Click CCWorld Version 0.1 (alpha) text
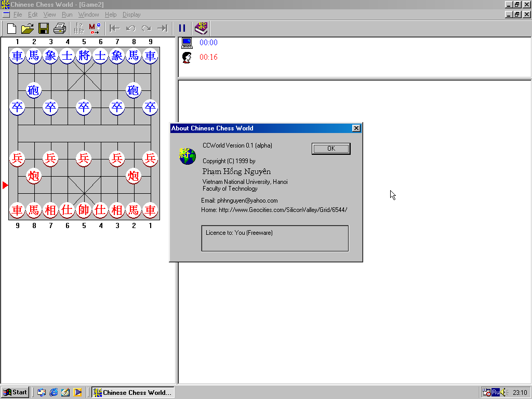The image size is (532, 399). coord(237,145)
